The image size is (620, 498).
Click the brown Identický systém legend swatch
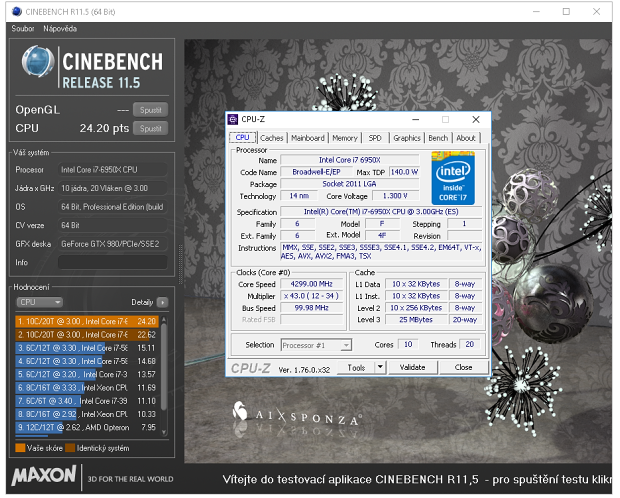pos(70,448)
